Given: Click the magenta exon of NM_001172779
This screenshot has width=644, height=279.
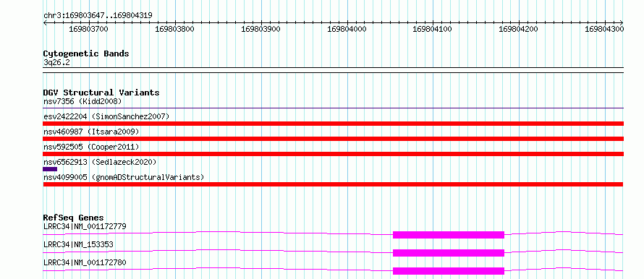Looking at the screenshot, I should click(x=449, y=235).
